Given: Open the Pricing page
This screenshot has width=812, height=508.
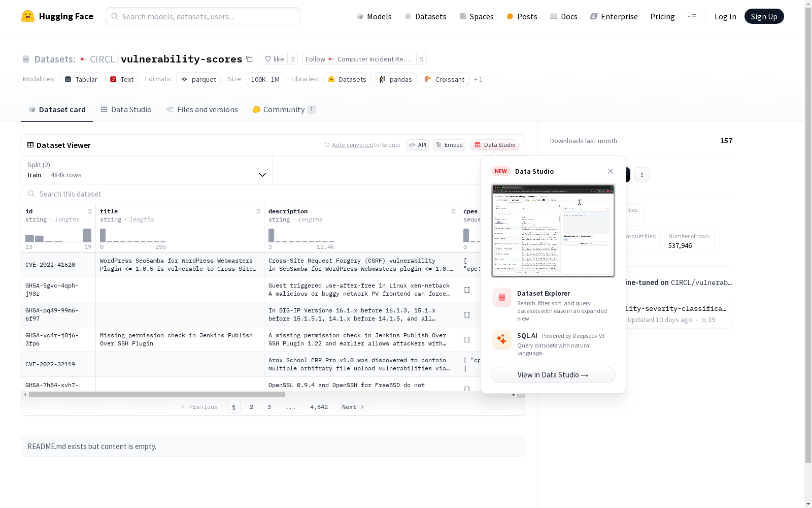Looking at the screenshot, I should point(662,16).
